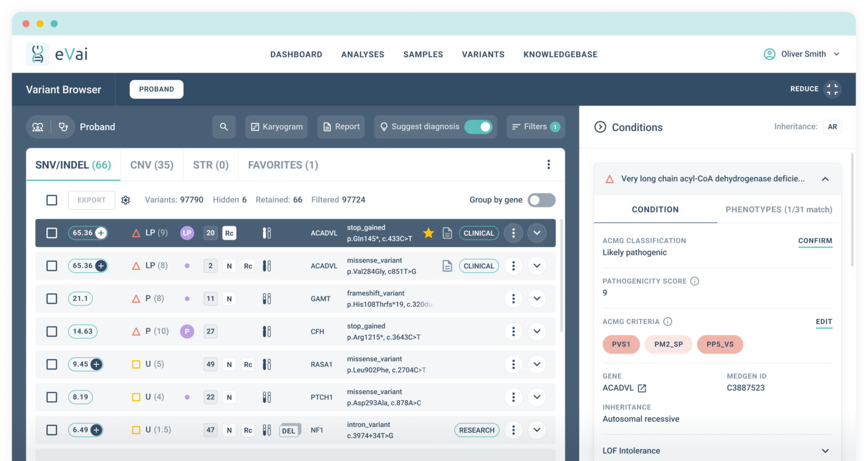Open the SNV/INDEL tab kebab menu
The width and height of the screenshot is (868, 461).
[x=548, y=165]
